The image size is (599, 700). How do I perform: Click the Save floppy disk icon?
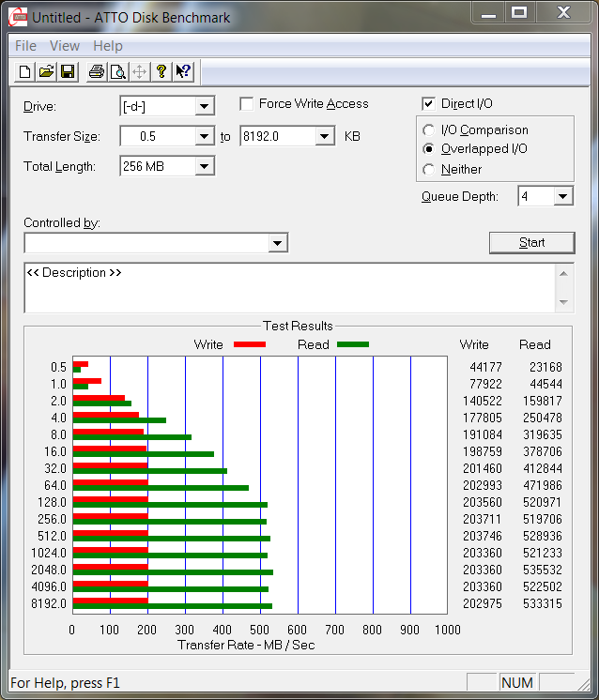pos(68,72)
